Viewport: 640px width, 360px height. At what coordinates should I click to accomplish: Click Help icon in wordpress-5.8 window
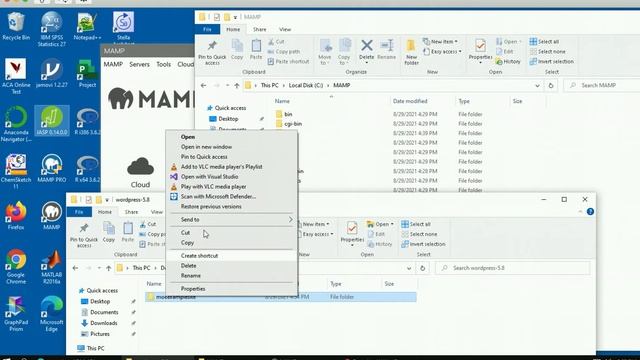(x=590, y=211)
